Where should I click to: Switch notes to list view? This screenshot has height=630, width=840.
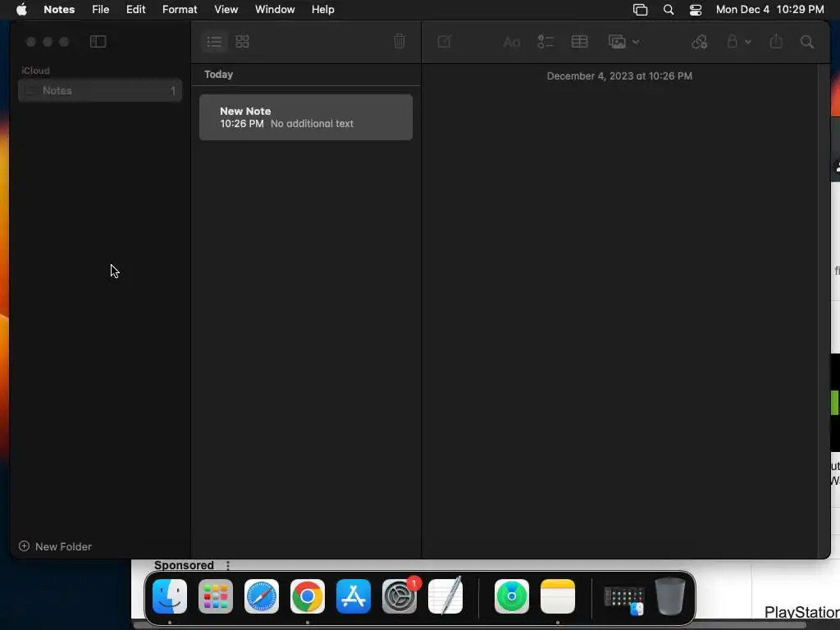(214, 42)
